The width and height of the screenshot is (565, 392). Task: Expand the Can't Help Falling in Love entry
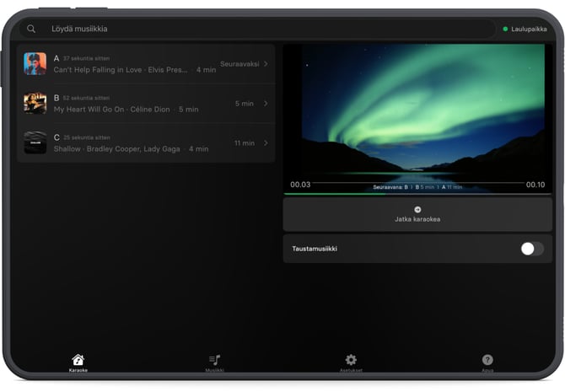(x=266, y=64)
